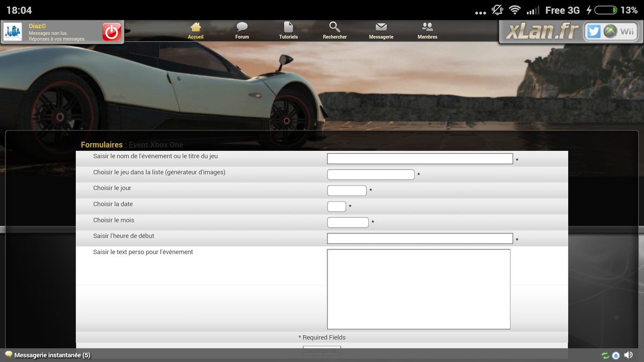
Task: Click the personal event text area
Action: (419, 289)
